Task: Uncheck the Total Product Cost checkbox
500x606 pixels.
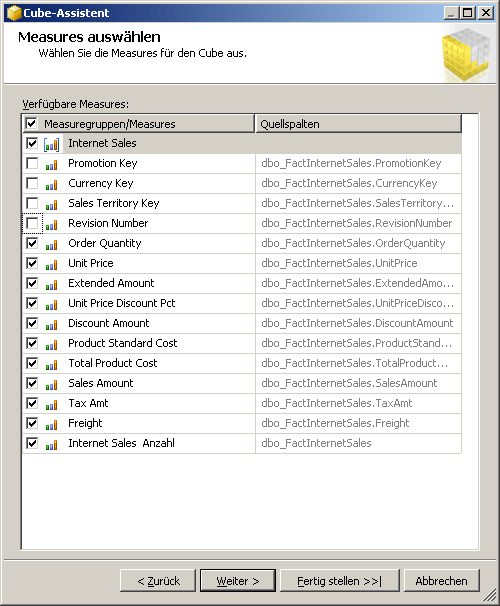Action: pos(32,363)
